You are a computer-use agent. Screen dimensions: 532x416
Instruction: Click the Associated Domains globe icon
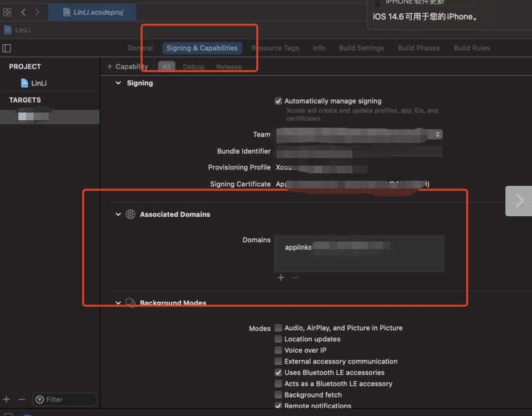coord(130,214)
